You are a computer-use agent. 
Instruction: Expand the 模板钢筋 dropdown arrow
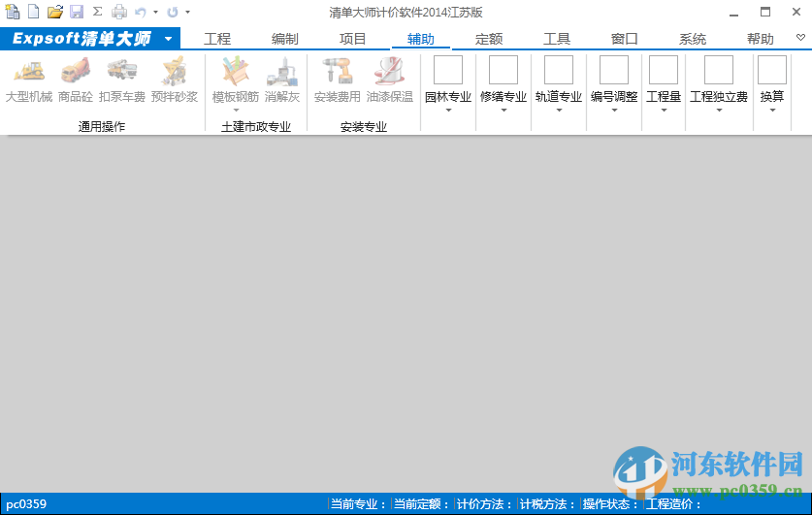(236, 111)
